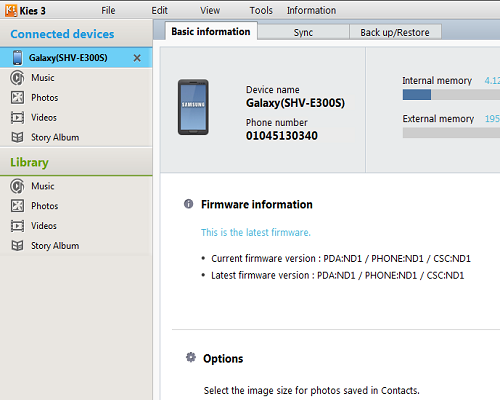Click the Firmware information heading
Image resolution: width=500 pixels, height=400 pixels.
(x=257, y=204)
